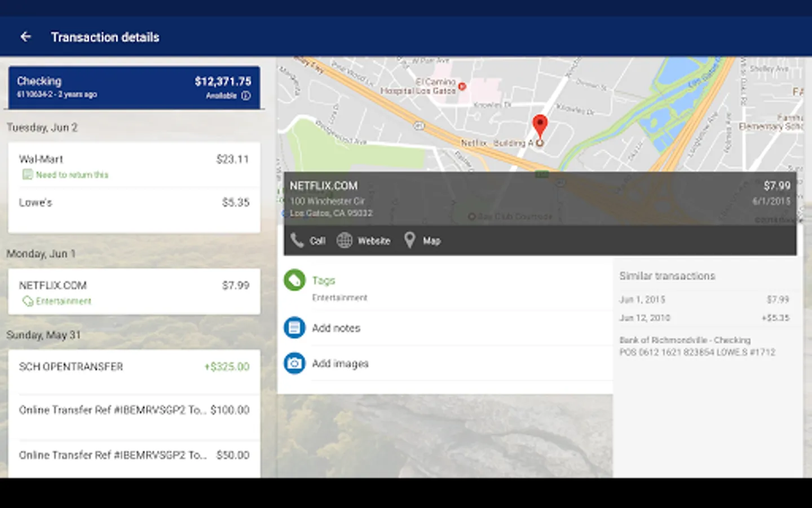Image resolution: width=812 pixels, height=508 pixels.
Task: Click the Transaction details title
Action: click(105, 37)
